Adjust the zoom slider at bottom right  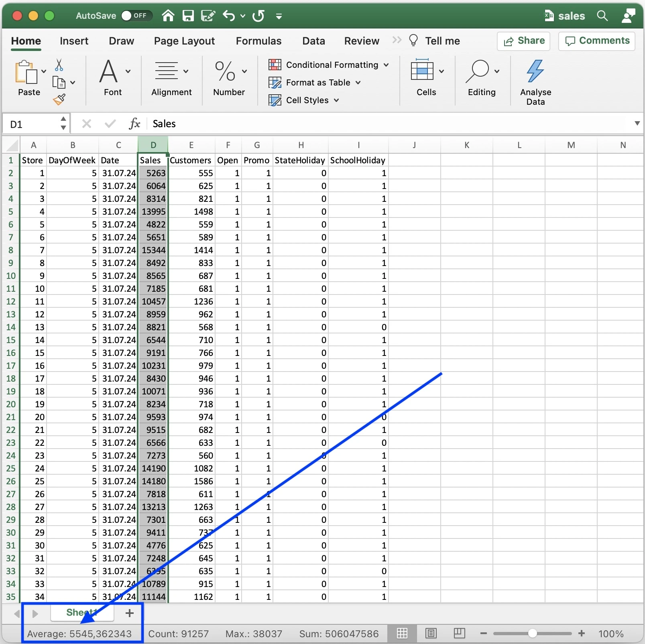coord(532,633)
